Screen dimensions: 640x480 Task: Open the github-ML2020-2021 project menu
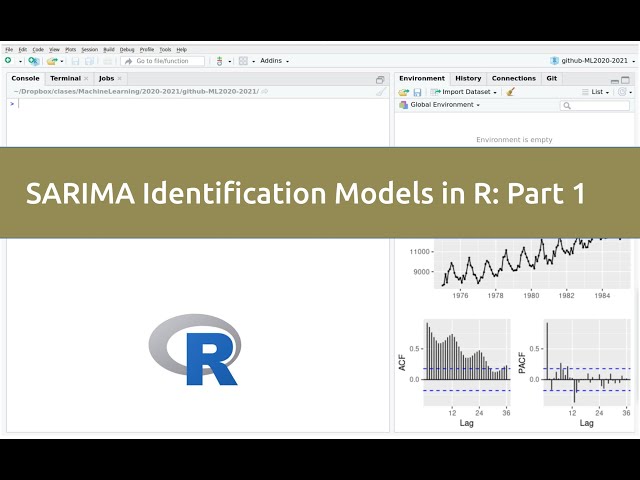tap(593, 61)
